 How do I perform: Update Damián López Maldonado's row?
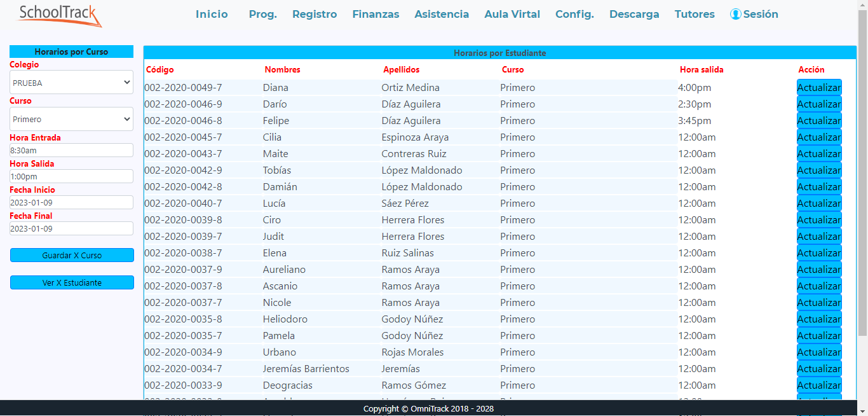click(819, 187)
